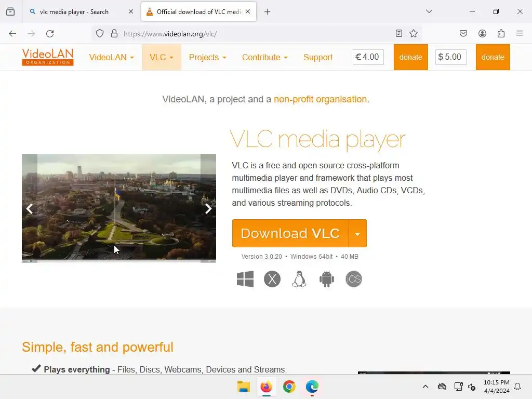The image size is (532, 399).
Task: Click donate button next to euro amount
Action: pyautogui.click(x=411, y=57)
